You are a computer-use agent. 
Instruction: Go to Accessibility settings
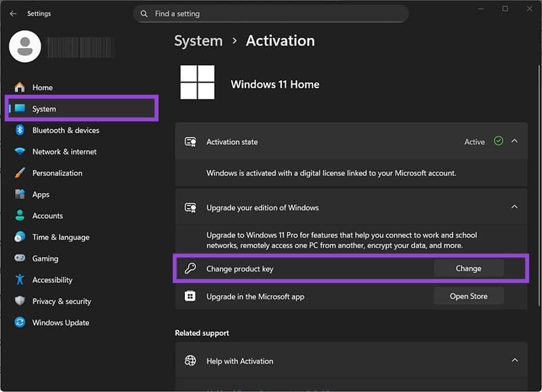[x=54, y=280]
